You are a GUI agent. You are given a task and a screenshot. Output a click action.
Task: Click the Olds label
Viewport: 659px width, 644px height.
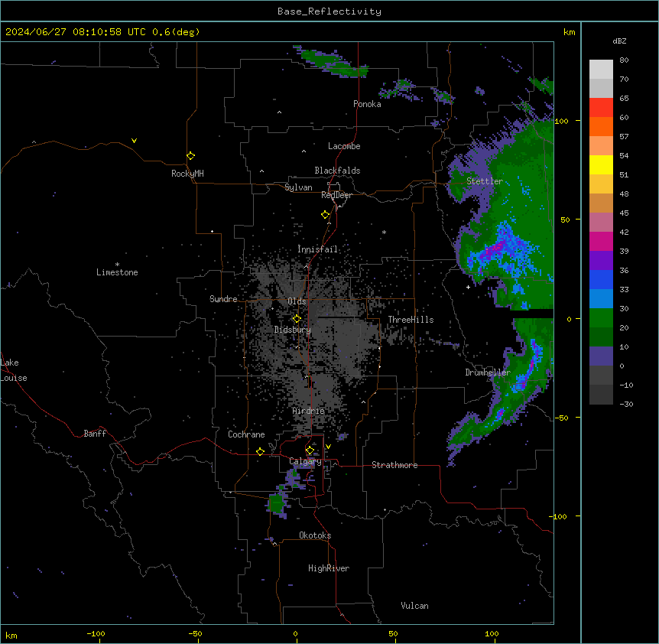[x=297, y=301]
